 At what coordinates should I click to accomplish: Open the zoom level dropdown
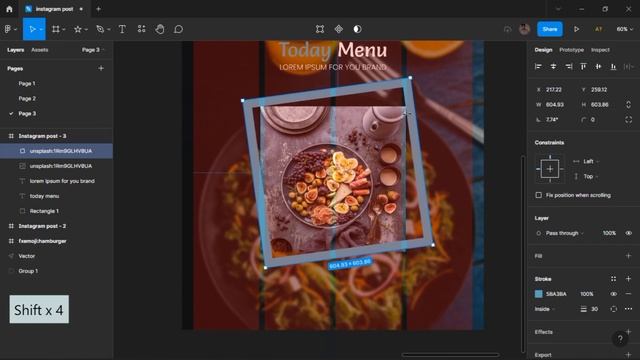(x=624, y=29)
